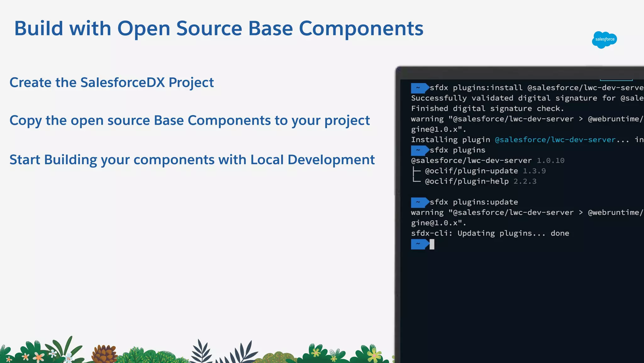Select 'Copy the open source Base Components' line
The width and height of the screenshot is (644, 363).
(x=189, y=121)
